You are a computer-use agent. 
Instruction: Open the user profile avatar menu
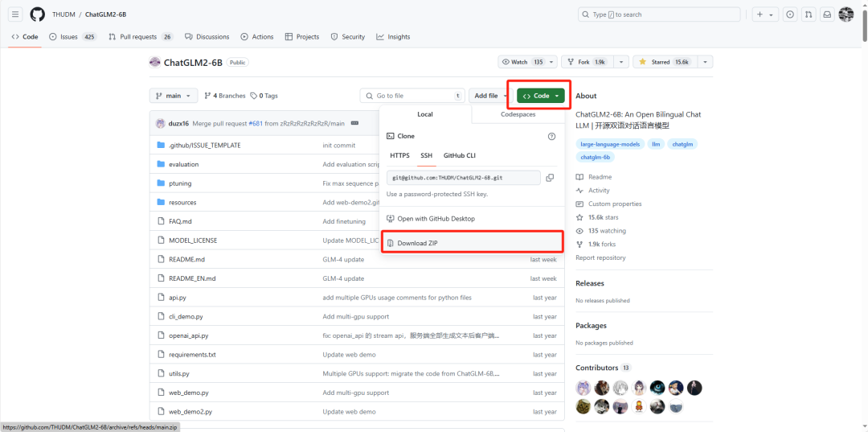coord(845,15)
